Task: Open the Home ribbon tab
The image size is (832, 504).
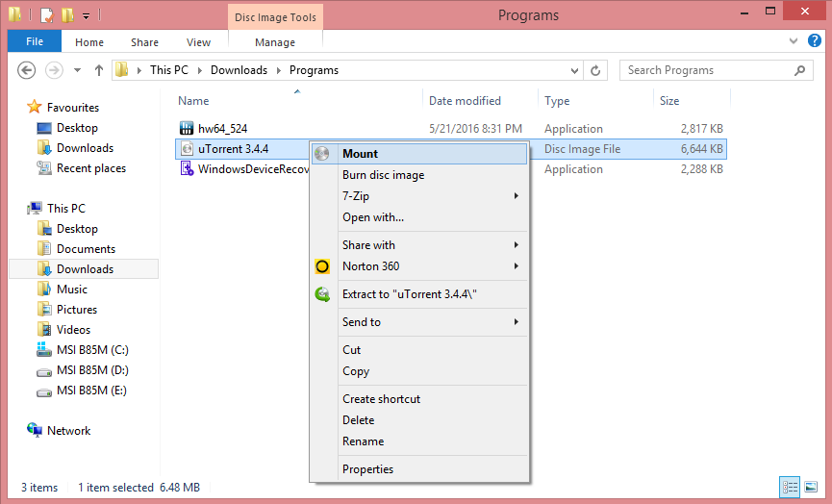Action: click(x=89, y=42)
